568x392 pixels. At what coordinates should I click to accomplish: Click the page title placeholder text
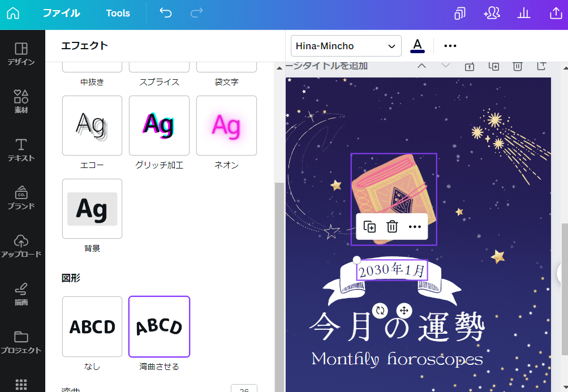tap(327, 66)
